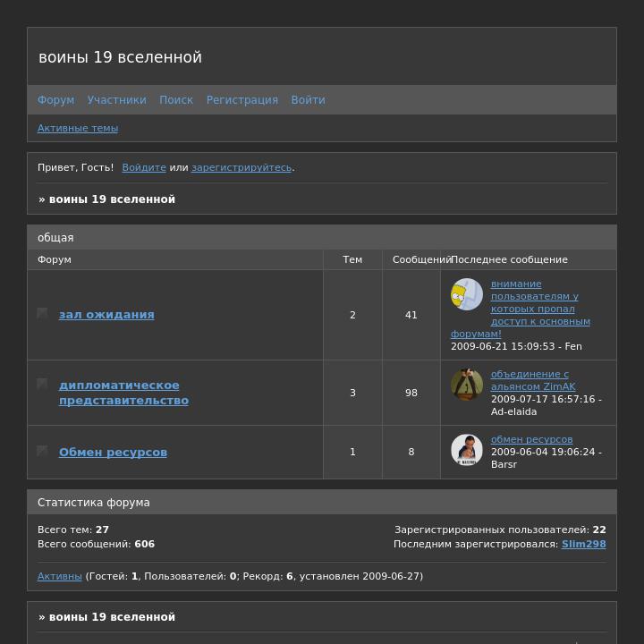Open last post обмен ресурсов
Viewport: 644px width, 644px height.
point(531,439)
